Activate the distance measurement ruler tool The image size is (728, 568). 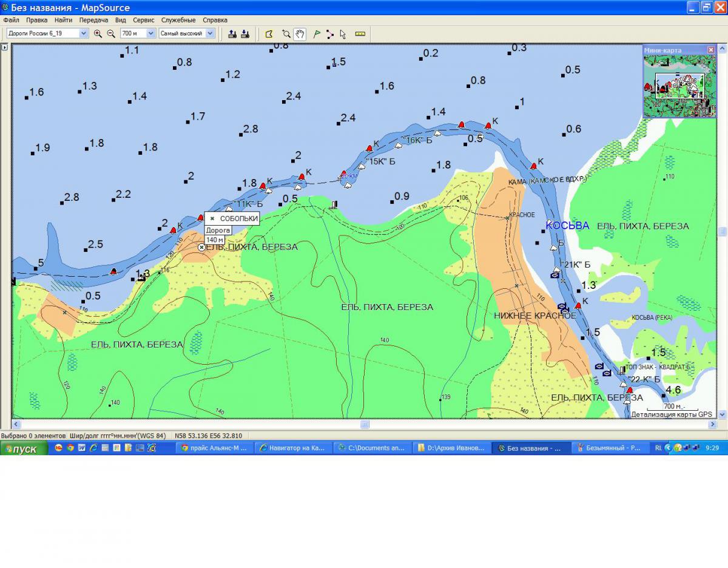[x=360, y=34]
